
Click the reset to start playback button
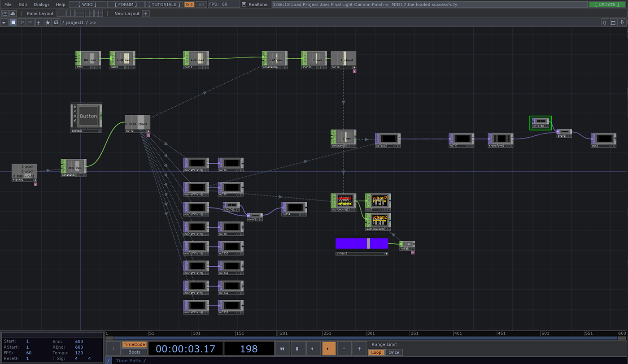coord(282,348)
